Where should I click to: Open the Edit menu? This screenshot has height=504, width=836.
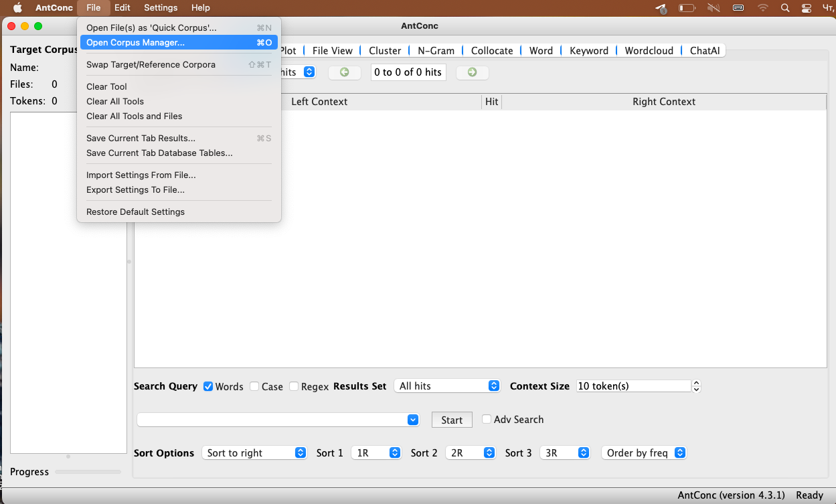(122, 8)
